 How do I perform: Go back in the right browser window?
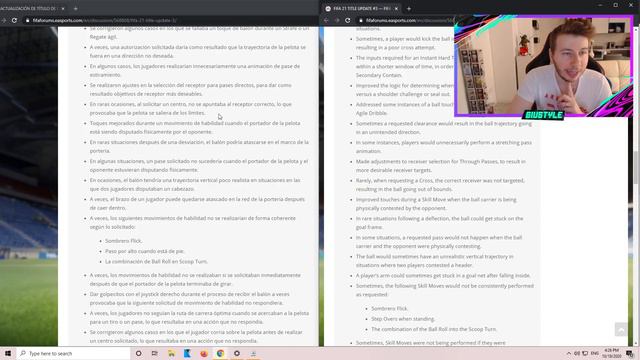coord(326,20)
